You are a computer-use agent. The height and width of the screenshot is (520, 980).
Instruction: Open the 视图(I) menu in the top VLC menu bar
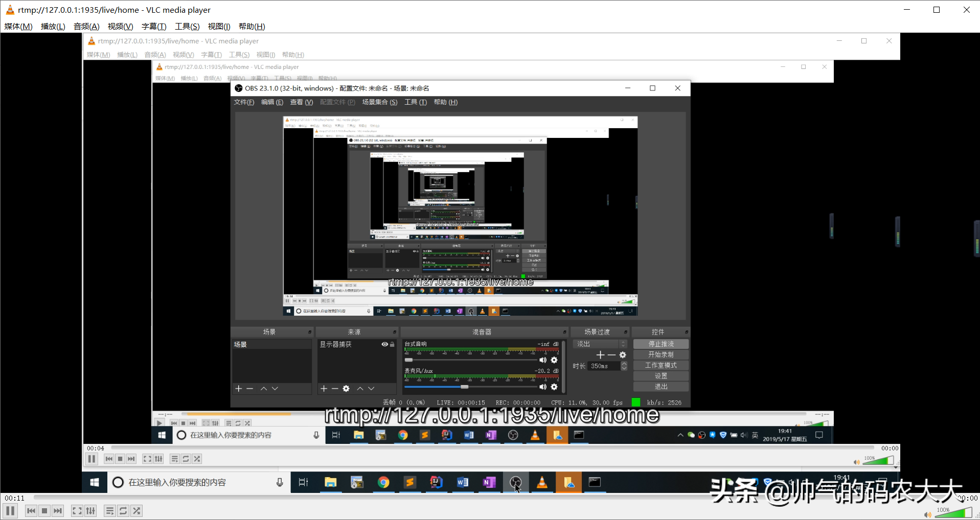click(x=219, y=27)
